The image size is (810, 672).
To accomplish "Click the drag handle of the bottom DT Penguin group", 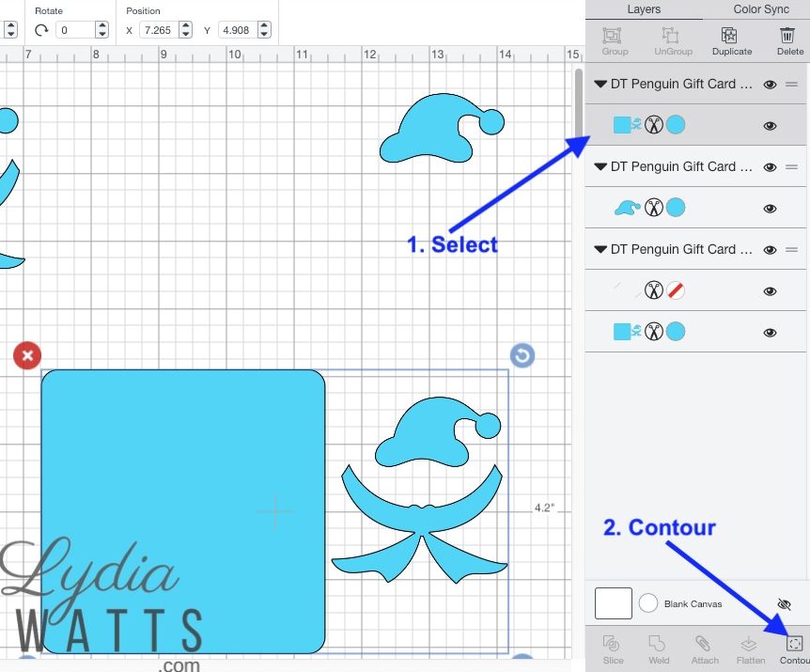I will pos(791,249).
